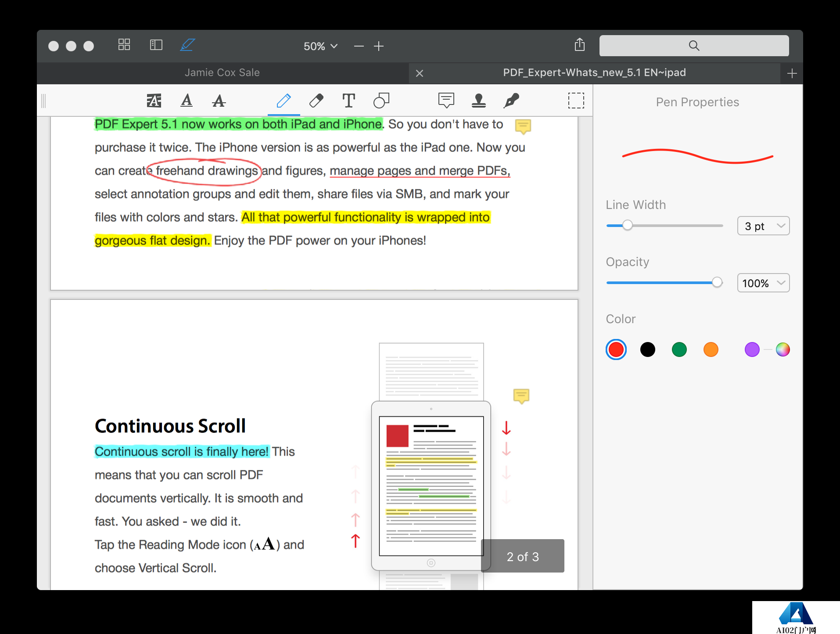This screenshot has width=840, height=634.
Task: Choose the purple pen color
Action: [752, 349]
